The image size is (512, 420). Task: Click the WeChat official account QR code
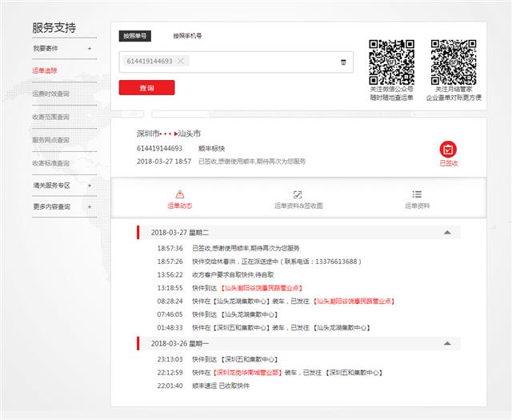click(x=391, y=62)
